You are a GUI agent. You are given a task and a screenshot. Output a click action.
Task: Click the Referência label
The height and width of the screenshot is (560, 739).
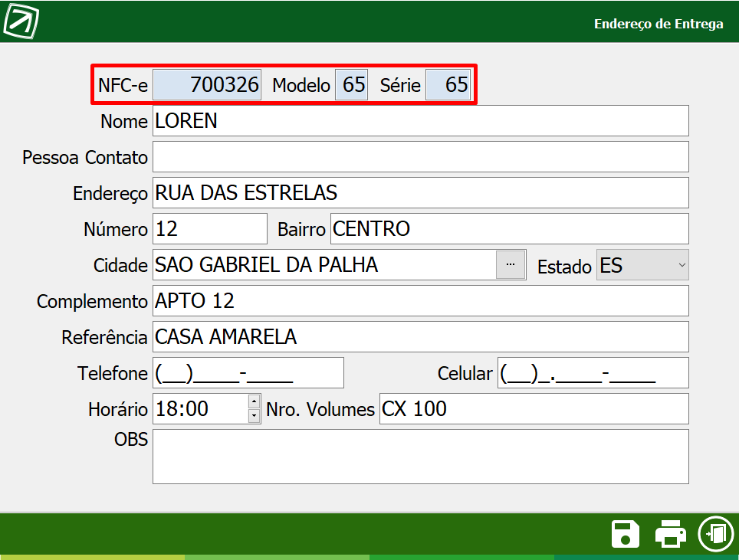[x=104, y=338]
